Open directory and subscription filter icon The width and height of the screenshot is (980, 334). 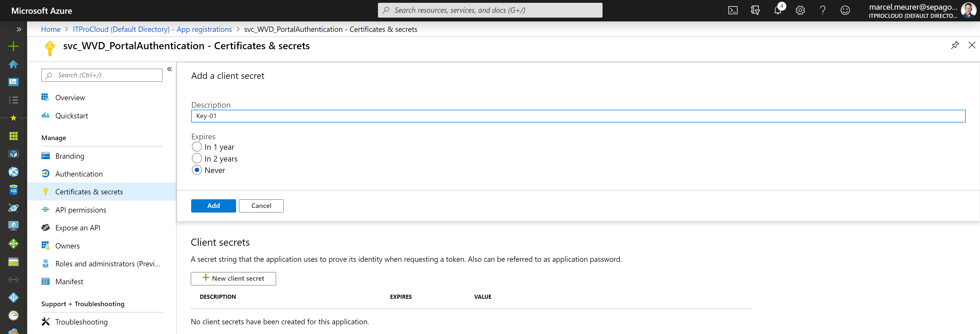[x=755, y=10]
